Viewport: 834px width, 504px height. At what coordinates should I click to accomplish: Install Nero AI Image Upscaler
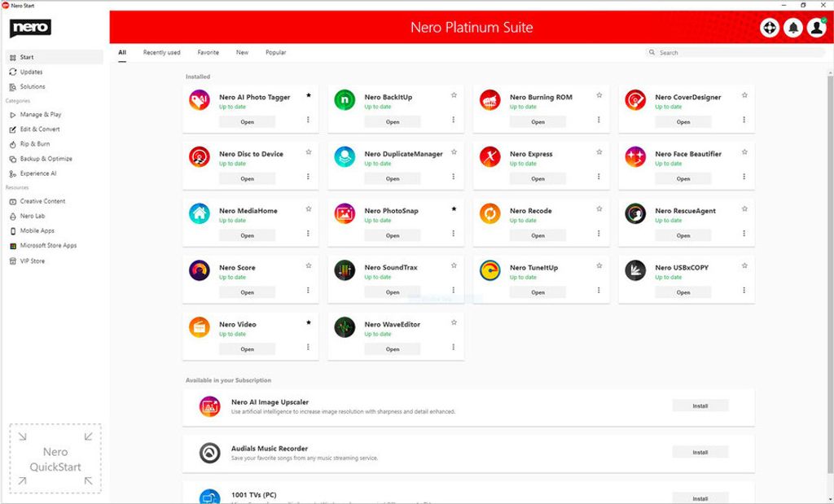click(x=700, y=406)
